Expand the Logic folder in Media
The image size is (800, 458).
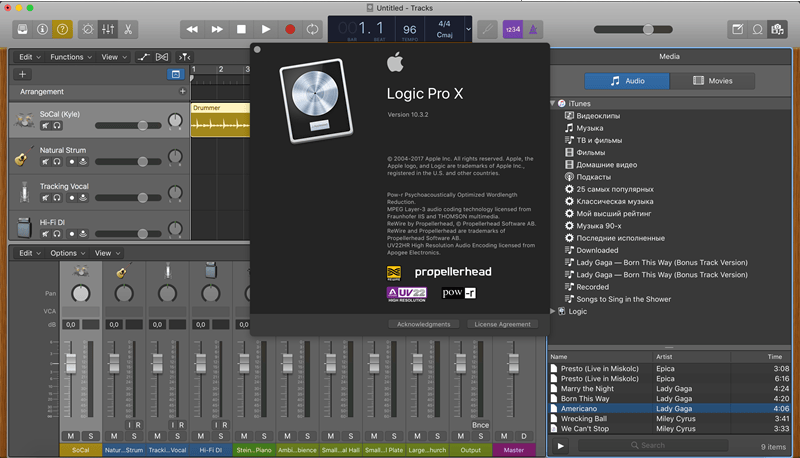(553, 311)
